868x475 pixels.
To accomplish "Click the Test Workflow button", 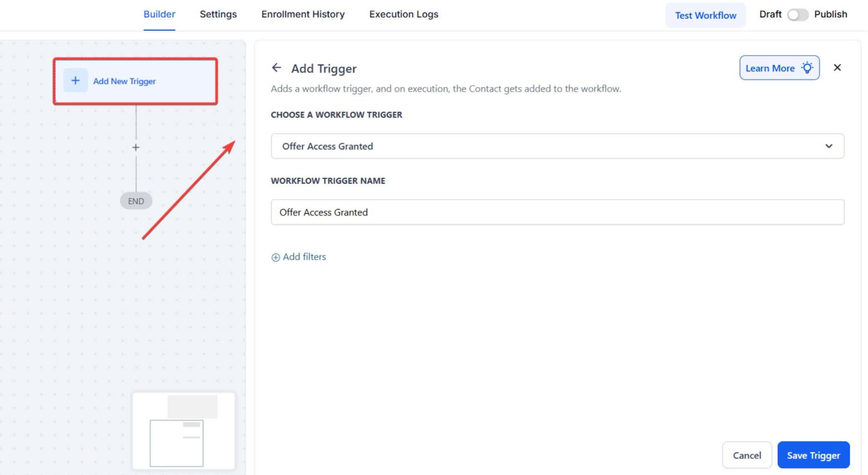I will tap(705, 15).
